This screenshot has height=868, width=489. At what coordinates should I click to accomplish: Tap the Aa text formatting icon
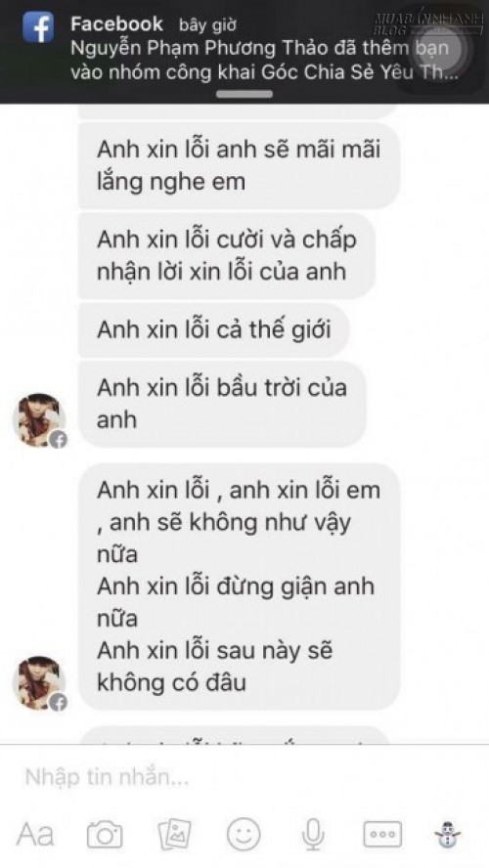point(35,834)
